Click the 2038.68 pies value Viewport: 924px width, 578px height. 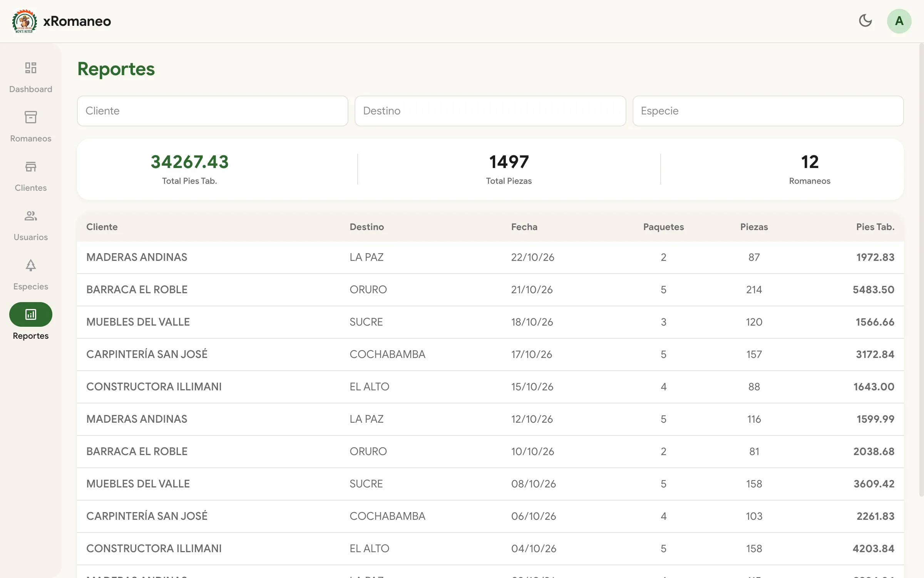pyautogui.click(x=874, y=452)
